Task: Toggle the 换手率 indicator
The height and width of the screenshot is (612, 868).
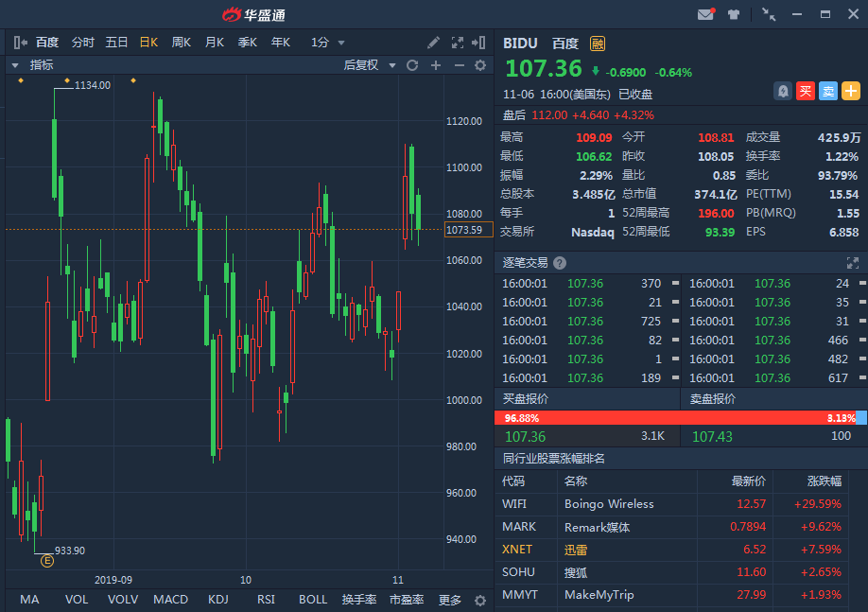Action: click(359, 600)
